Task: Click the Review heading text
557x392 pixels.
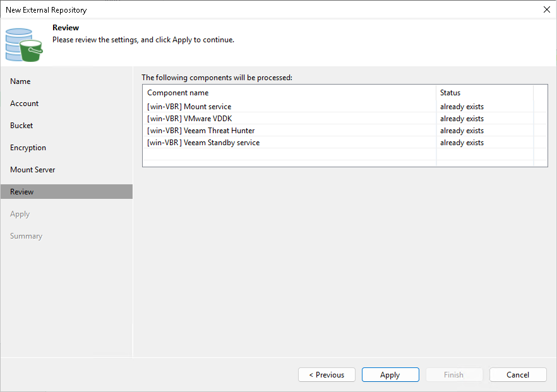Action: coord(66,28)
